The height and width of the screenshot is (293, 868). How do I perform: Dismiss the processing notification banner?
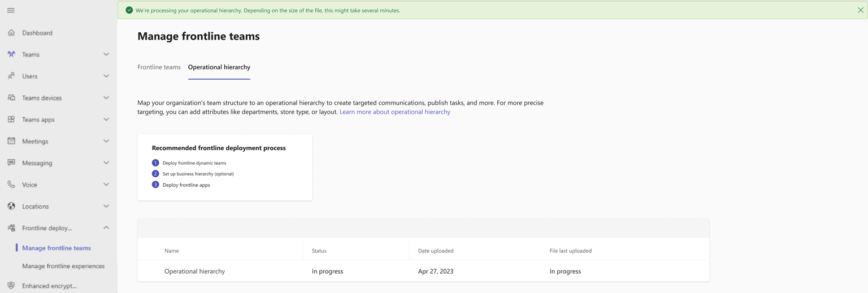(861, 10)
